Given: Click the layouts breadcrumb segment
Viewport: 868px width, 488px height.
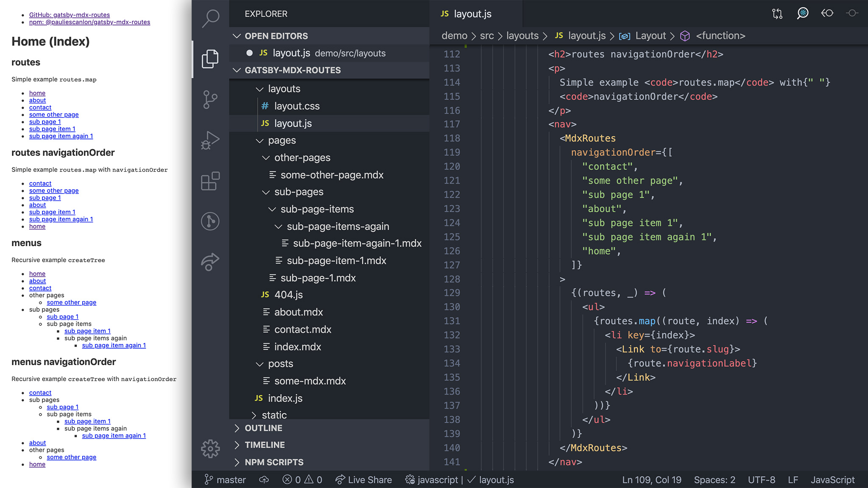Looking at the screenshot, I should pos(522,36).
